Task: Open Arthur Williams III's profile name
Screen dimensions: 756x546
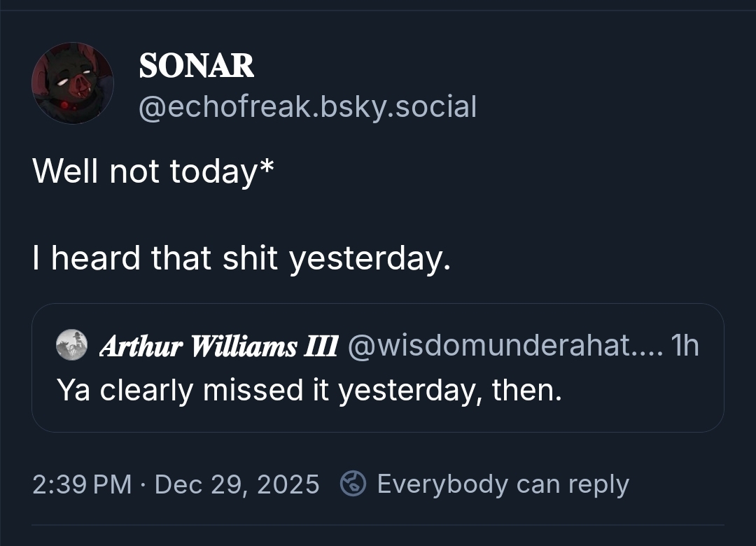Action: [219, 346]
